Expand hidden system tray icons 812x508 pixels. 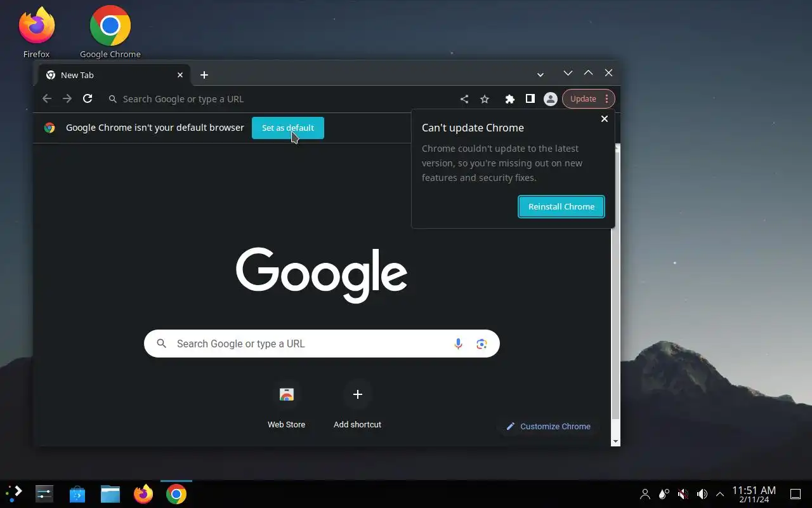[720, 494]
